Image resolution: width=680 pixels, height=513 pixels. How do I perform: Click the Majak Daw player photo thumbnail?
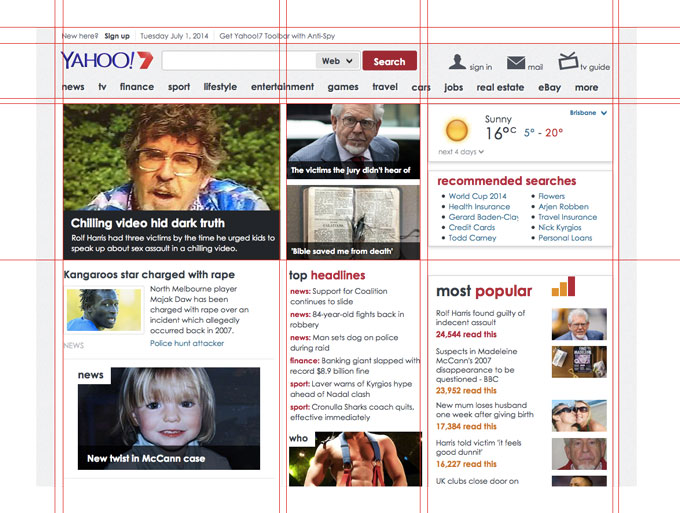[104, 310]
